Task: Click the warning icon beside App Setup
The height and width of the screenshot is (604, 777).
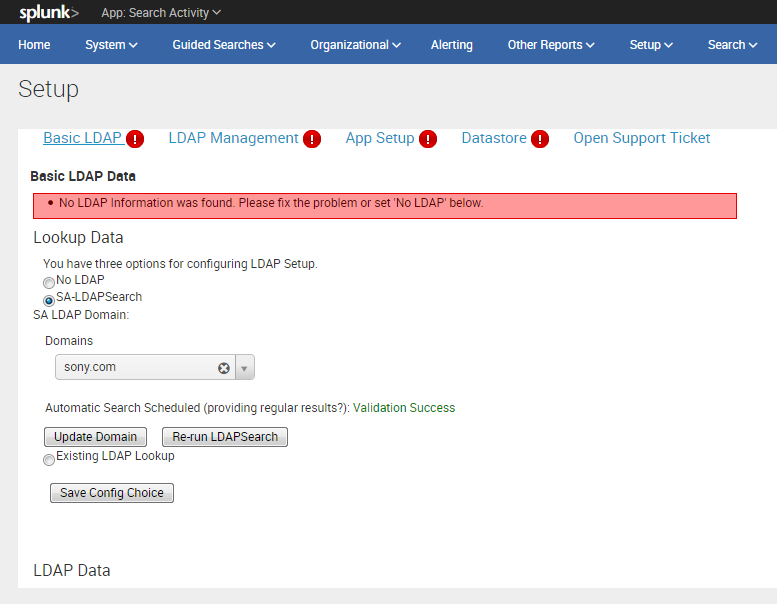Action: 428,139
